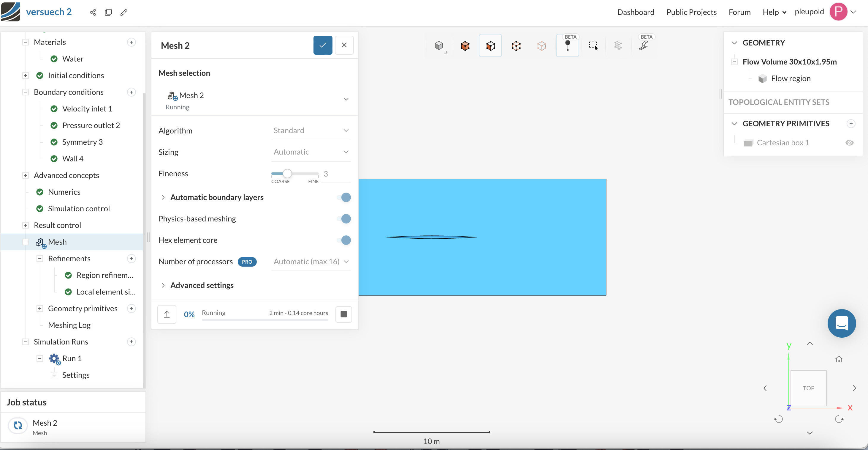Expand Advanced settings section
This screenshot has height=450, width=868.
[202, 285]
